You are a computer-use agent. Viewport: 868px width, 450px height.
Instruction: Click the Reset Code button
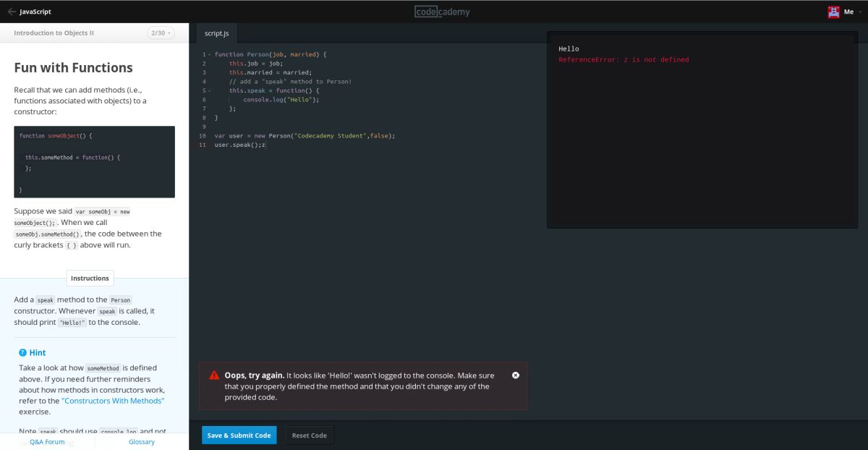click(310, 436)
